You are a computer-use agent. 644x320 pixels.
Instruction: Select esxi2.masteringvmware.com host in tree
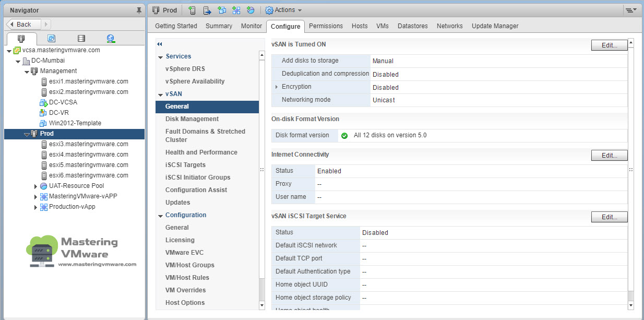click(89, 92)
